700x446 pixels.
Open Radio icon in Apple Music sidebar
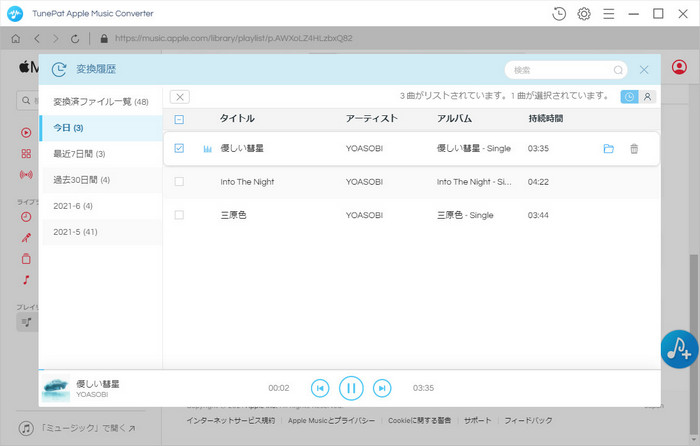(x=26, y=175)
